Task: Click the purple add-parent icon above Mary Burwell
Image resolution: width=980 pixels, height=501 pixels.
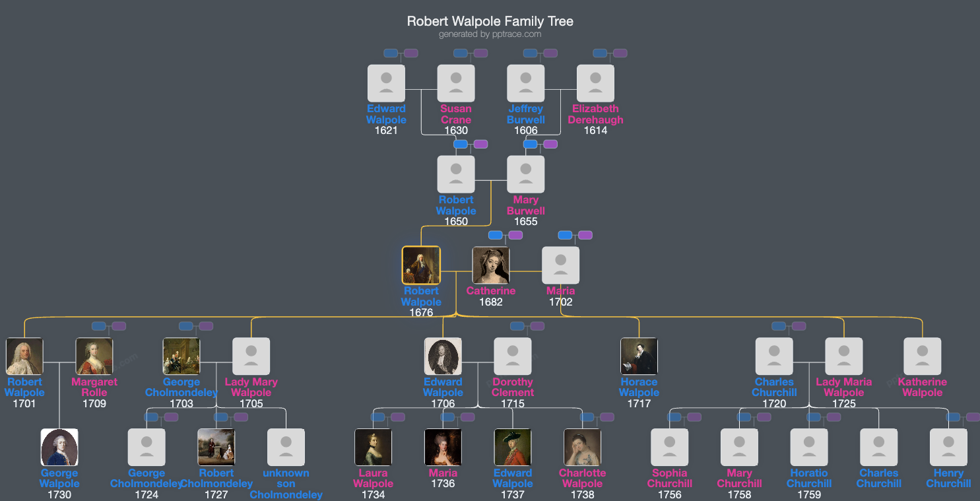Action: click(550, 143)
